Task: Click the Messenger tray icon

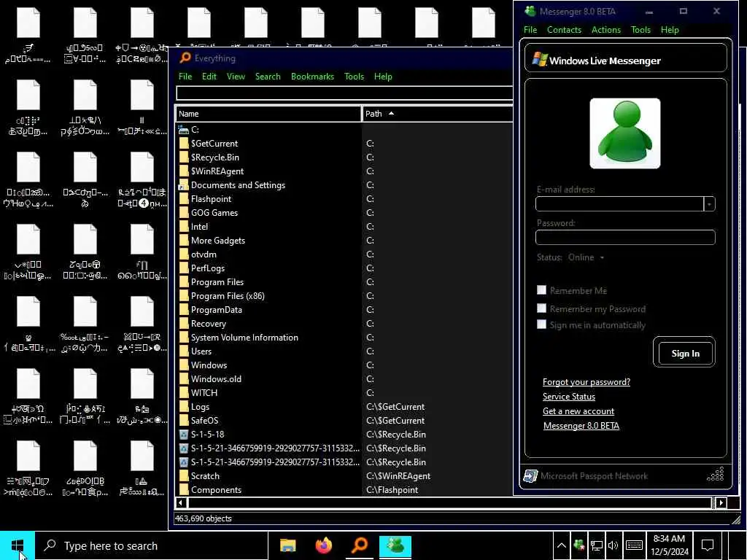Action: point(578,545)
